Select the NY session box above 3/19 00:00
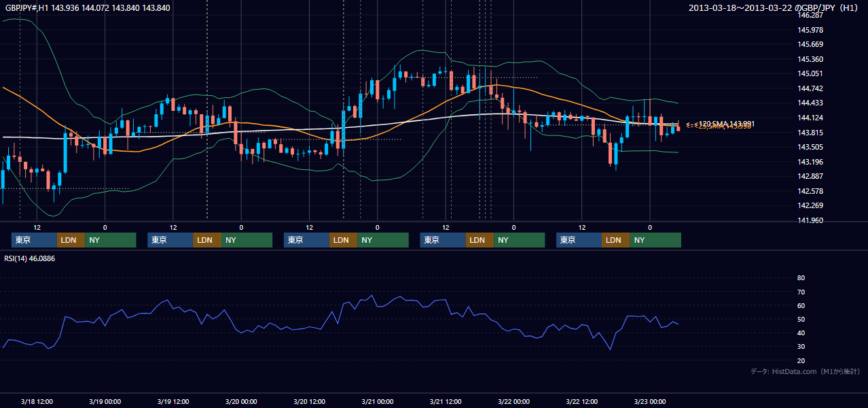 click(x=111, y=240)
